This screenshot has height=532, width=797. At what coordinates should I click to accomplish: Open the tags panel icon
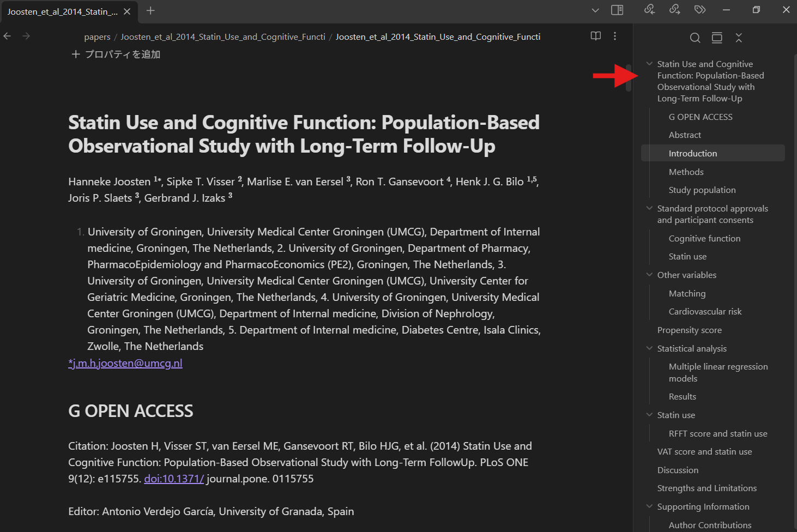pyautogui.click(x=700, y=9)
